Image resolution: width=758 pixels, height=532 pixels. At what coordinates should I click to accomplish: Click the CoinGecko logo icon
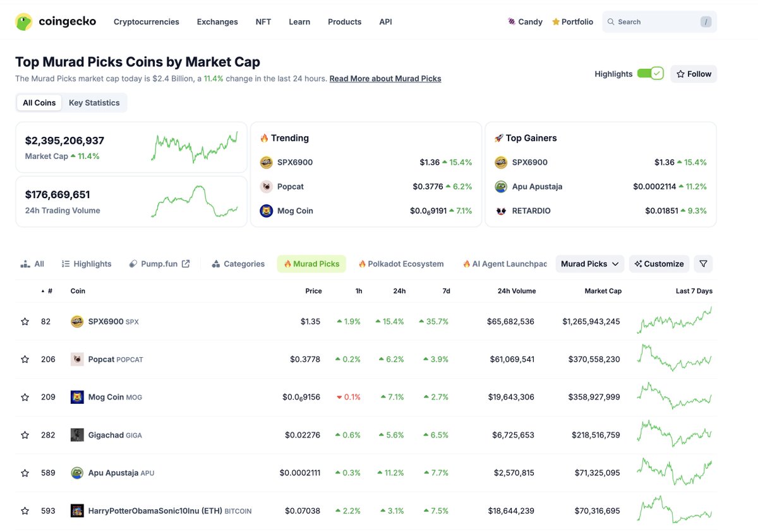23,21
